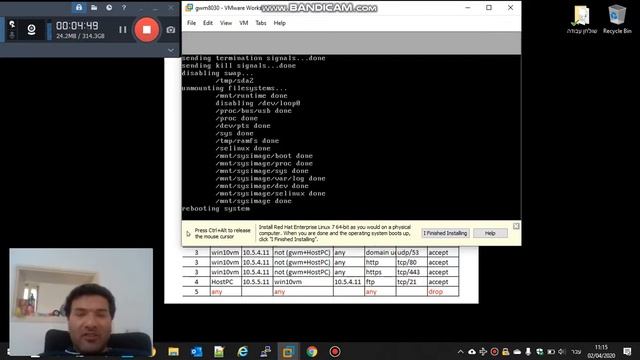Screen dimensions: 640x360
Task: Open the Bandicam scheduled recording clock icon
Action: pos(109,7)
